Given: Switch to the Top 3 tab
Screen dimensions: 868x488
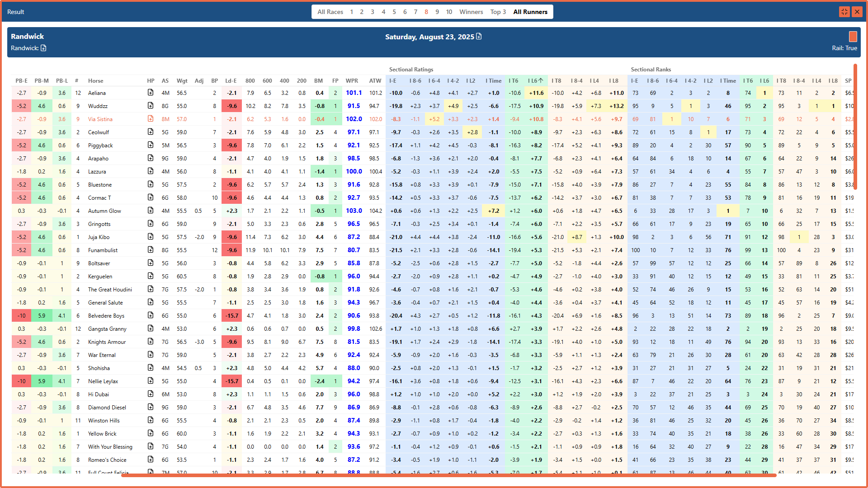Looking at the screenshot, I should (x=498, y=12).
